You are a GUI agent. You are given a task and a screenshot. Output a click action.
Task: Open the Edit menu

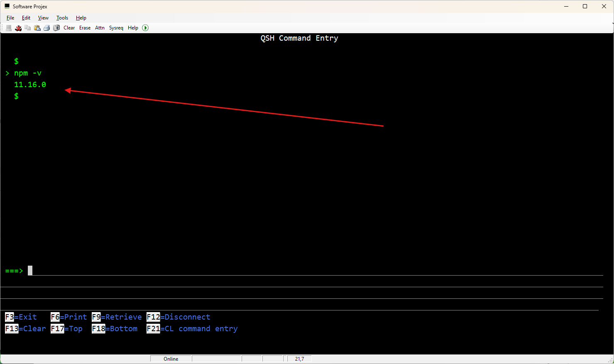[26, 18]
